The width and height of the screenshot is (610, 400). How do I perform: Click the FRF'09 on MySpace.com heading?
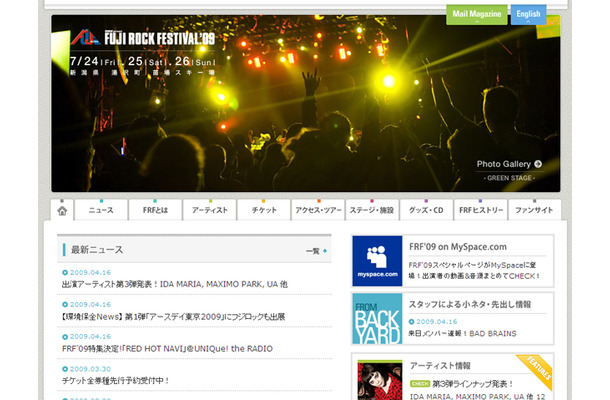point(458,247)
